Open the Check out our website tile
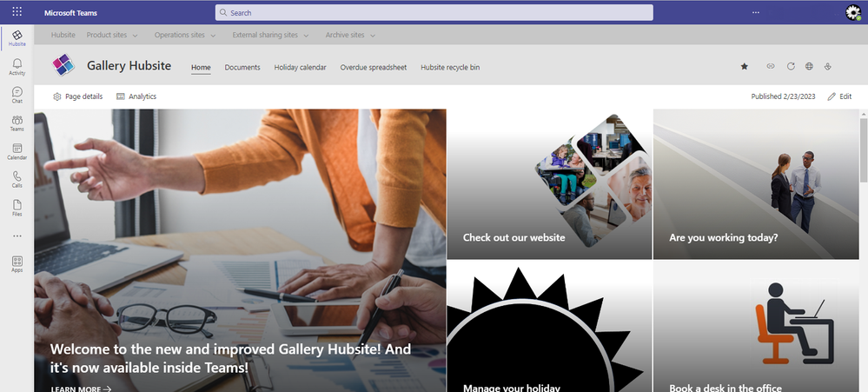The image size is (868, 392). click(x=549, y=183)
